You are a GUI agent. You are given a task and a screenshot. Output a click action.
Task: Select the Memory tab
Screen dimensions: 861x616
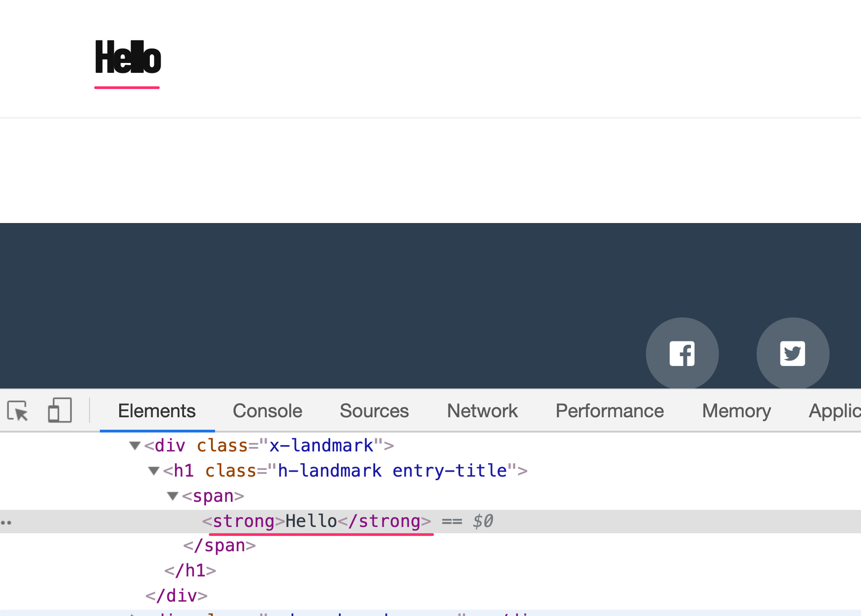coord(736,411)
